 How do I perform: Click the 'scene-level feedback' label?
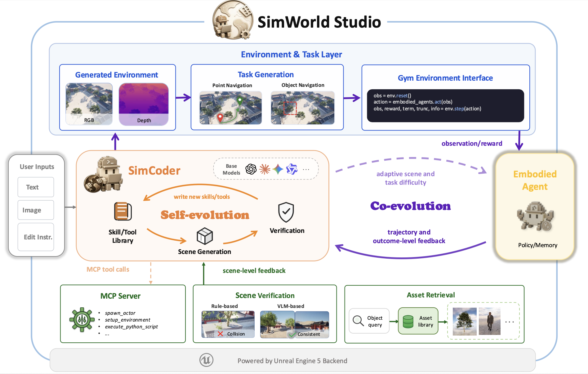(254, 270)
